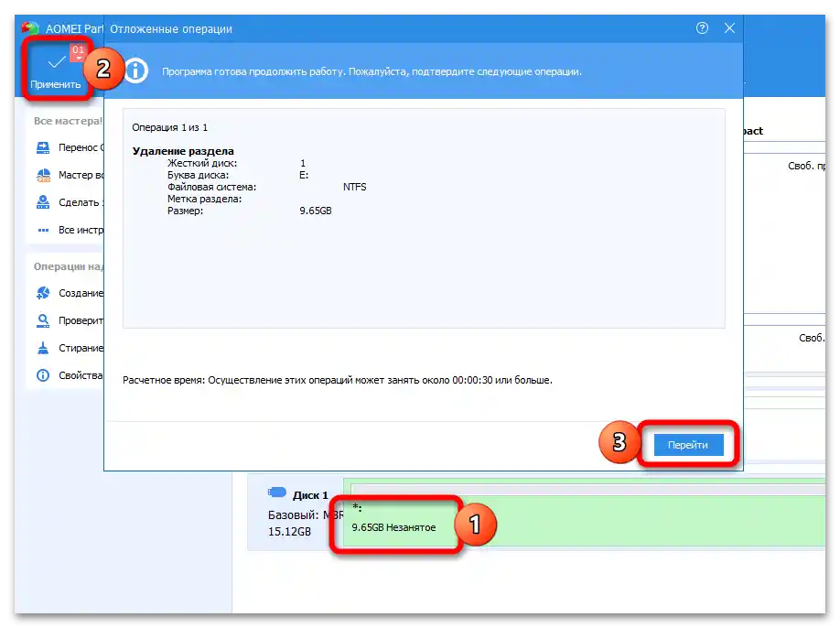840x628 pixels.
Task: Click the 9.65GB size value in dialog
Action: (316, 211)
